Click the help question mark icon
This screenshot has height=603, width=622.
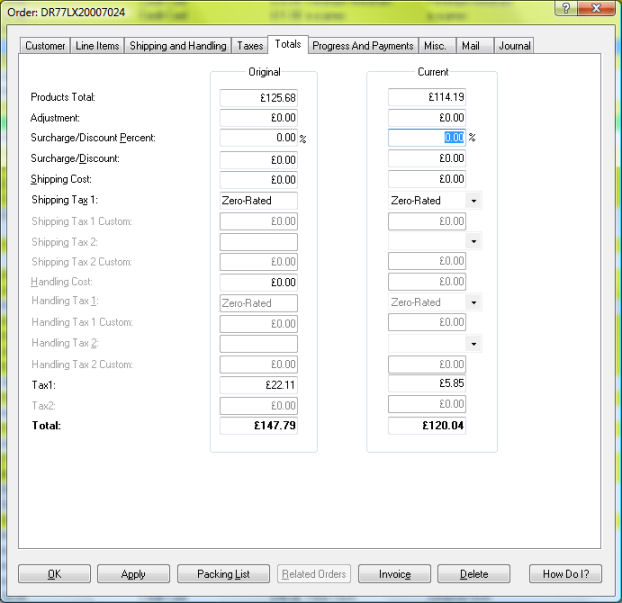point(566,8)
